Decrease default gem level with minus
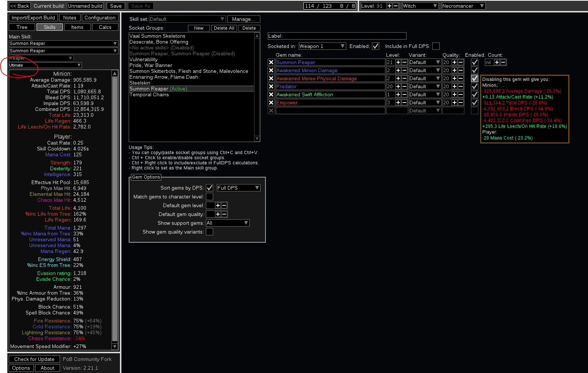This screenshot has width=588, height=373. click(x=224, y=205)
